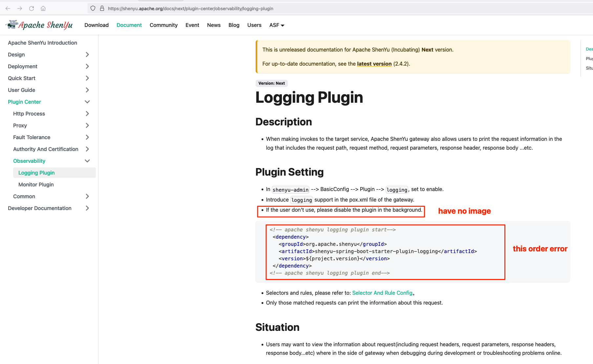
Task: Open the Users nav item
Action: point(254,25)
